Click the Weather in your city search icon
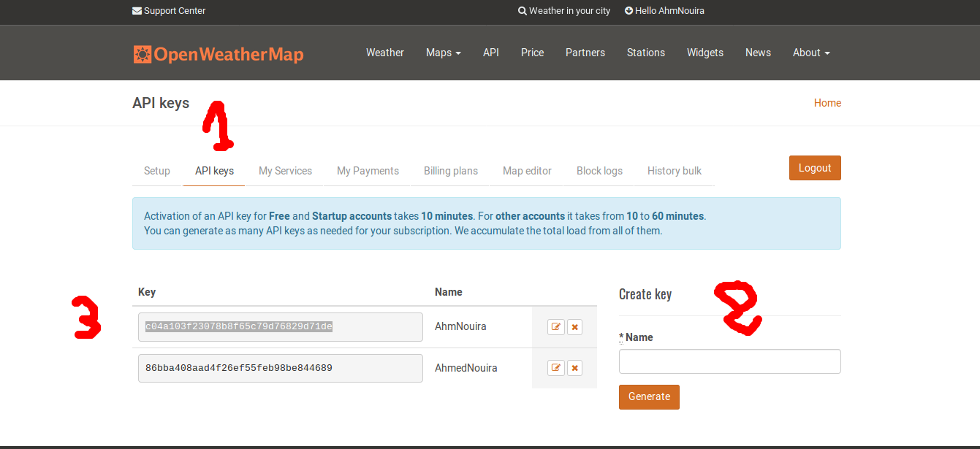 tap(522, 11)
